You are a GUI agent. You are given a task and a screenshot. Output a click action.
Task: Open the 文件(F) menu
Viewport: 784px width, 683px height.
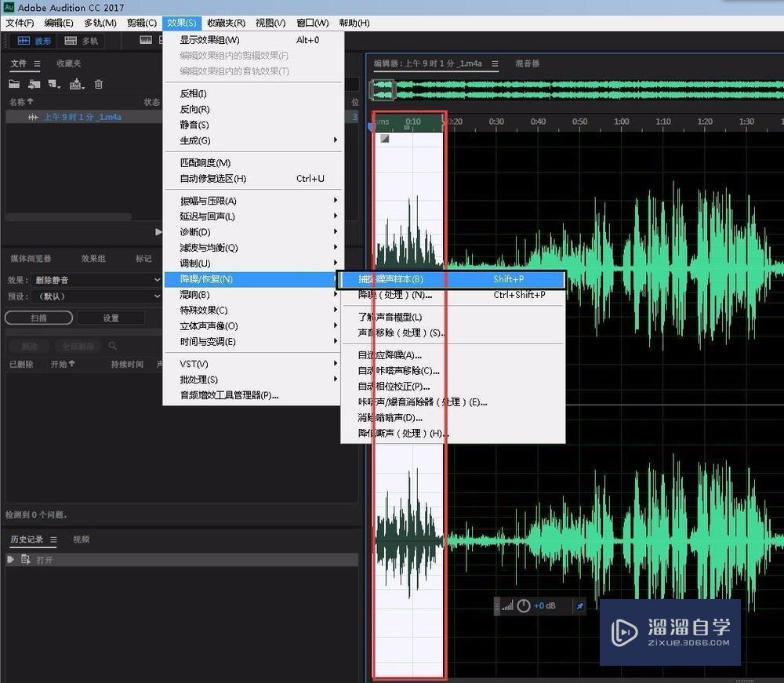(20, 23)
